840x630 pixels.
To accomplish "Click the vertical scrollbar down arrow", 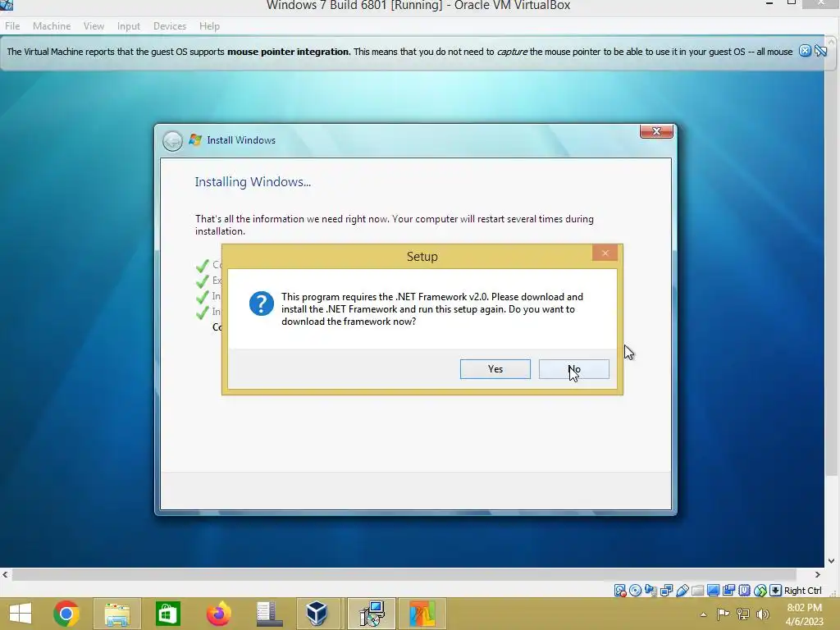I will tap(832, 561).
